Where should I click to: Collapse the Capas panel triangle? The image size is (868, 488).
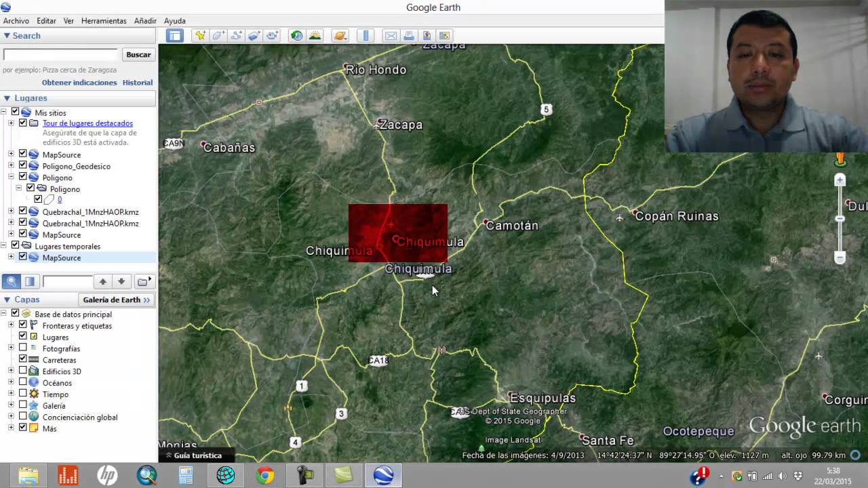pos(7,300)
